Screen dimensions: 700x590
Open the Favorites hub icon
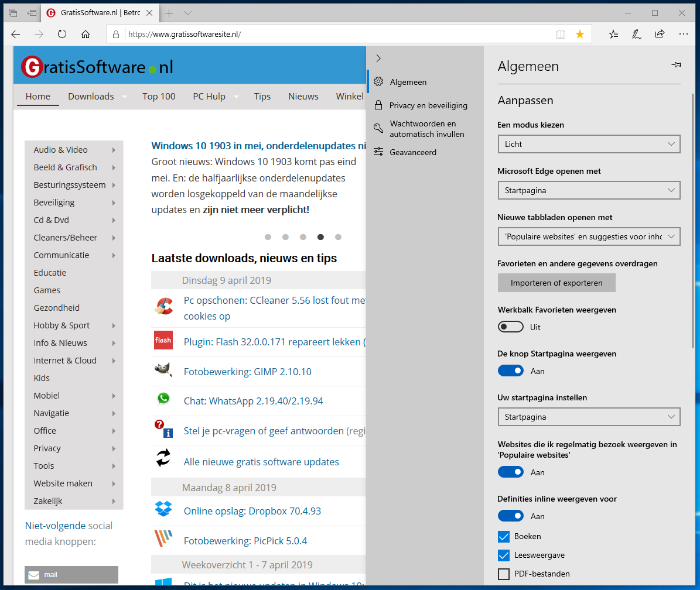[613, 34]
